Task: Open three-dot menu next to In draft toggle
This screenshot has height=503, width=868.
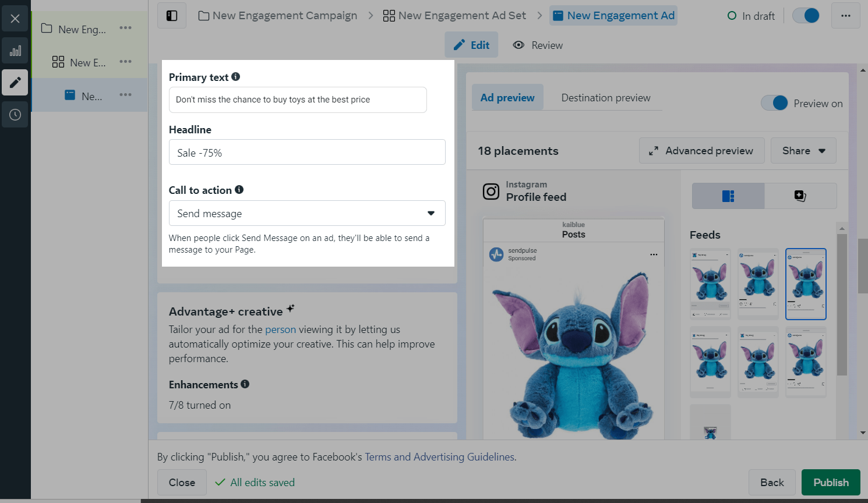Action: pos(846,16)
